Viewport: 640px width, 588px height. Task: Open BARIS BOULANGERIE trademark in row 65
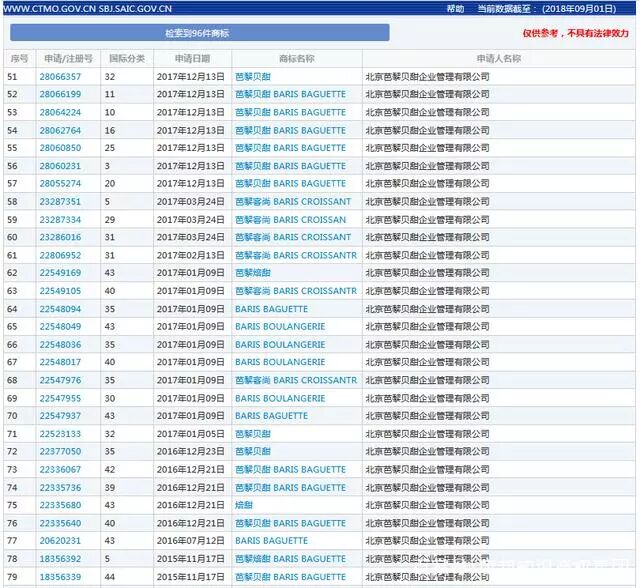coord(280,326)
